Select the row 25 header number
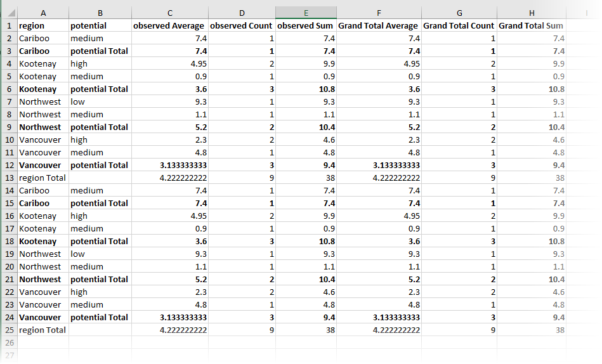 pyautogui.click(x=9, y=330)
